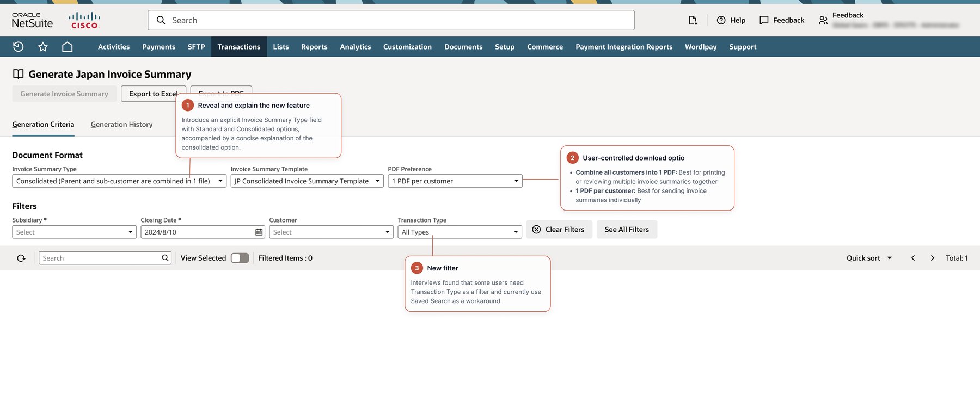The height and width of the screenshot is (419, 980).
Task: Go to the next page arrow
Action: 932,258
